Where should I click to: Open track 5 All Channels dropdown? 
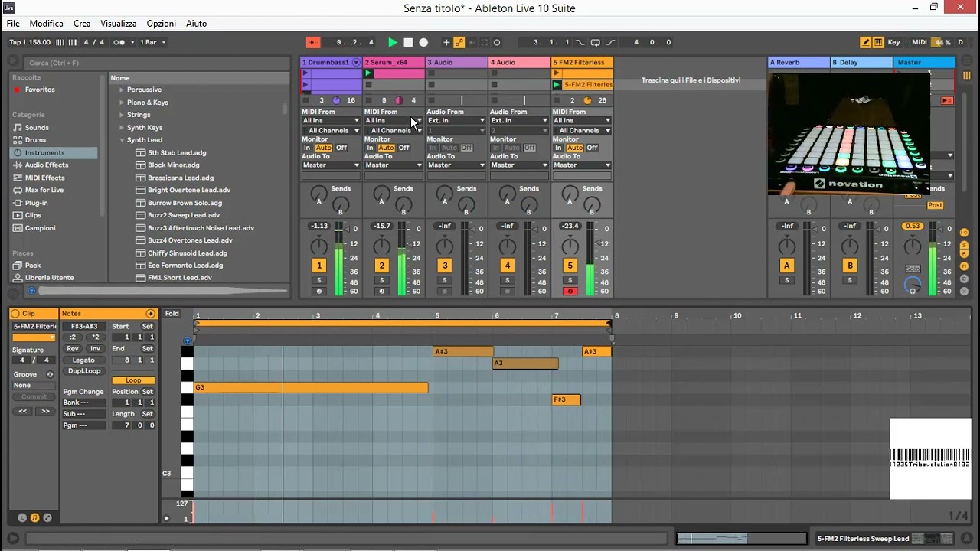[x=582, y=131]
